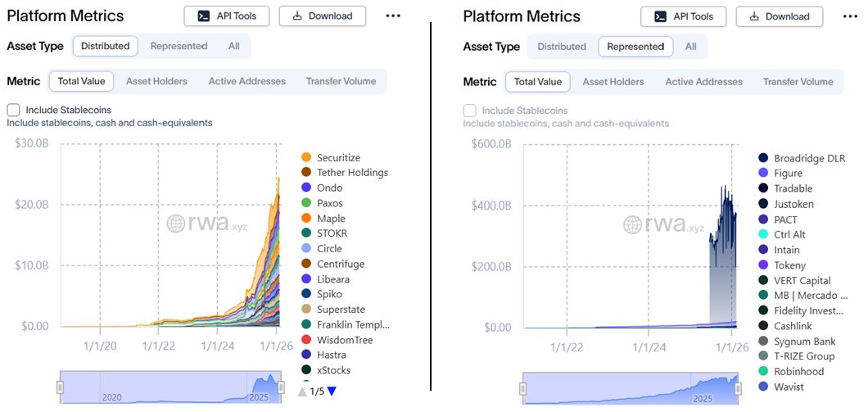The width and height of the screenshot is (868, 412).
Task: Toggle WisdomTree legend color dot
Action: coord(305,339)
